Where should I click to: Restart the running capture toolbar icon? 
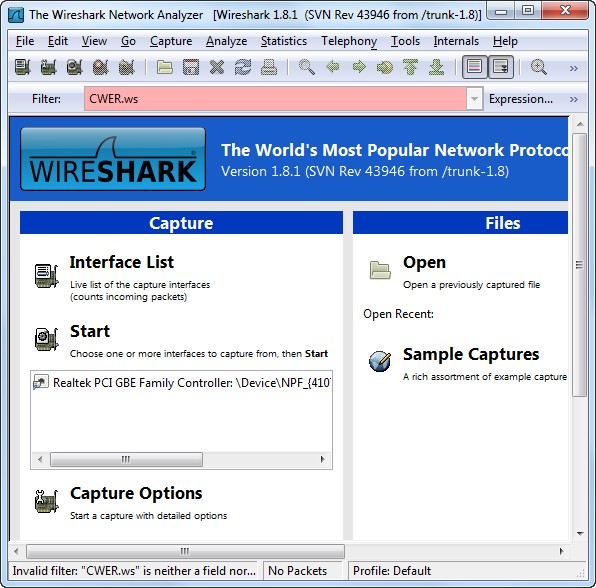pyautogui.click(x=127, y=67)
